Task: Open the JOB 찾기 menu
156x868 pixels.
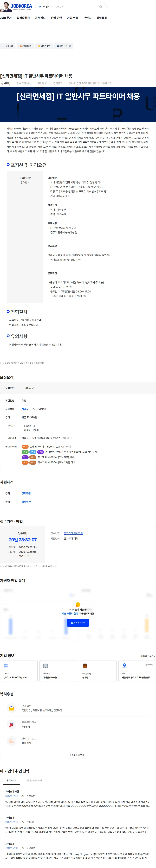Action: point(6,18)
